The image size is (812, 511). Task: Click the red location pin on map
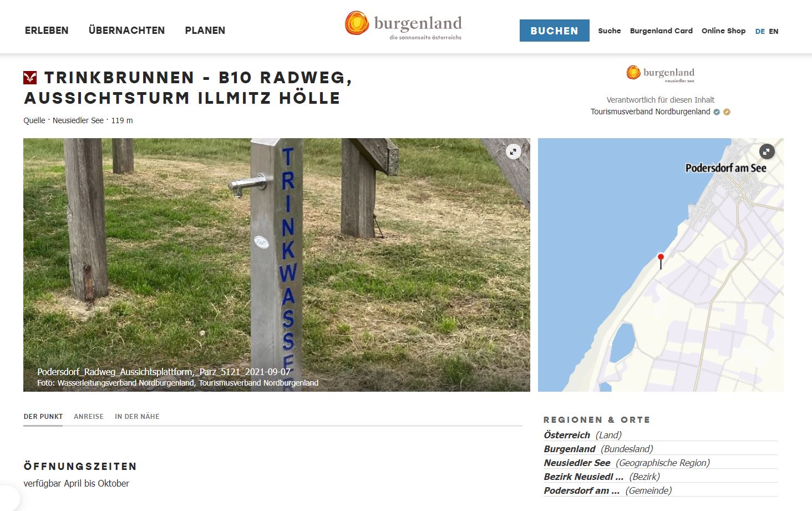coord(661,261)
